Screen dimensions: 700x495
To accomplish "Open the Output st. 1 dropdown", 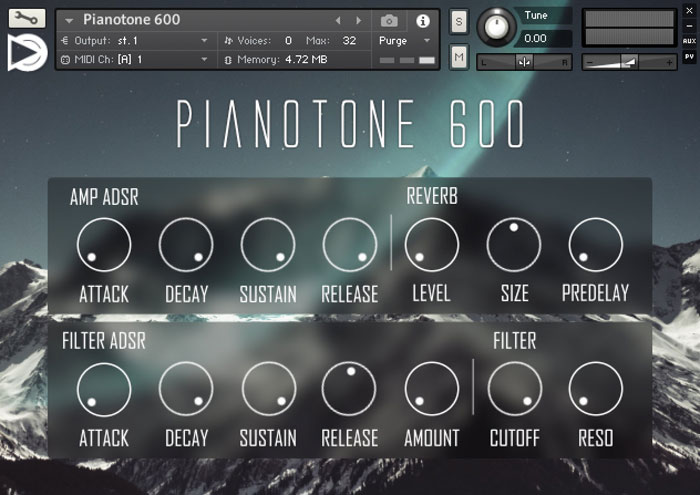I will click(204, 41).
